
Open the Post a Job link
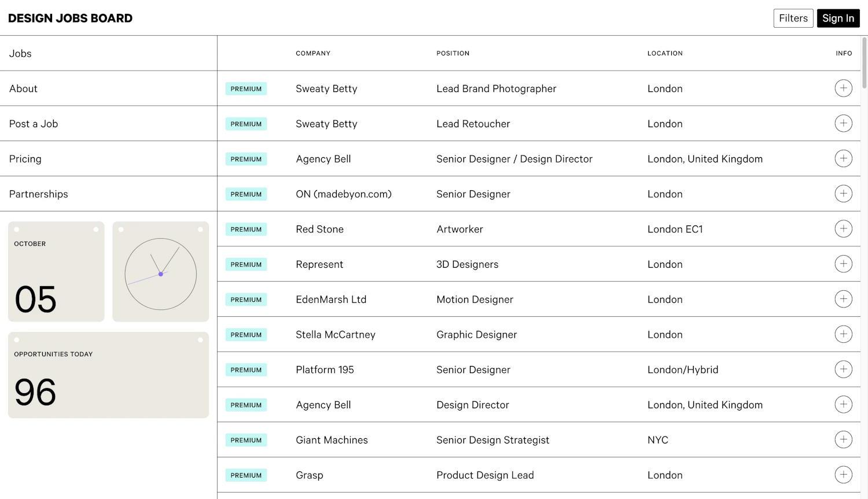[33, 123]
